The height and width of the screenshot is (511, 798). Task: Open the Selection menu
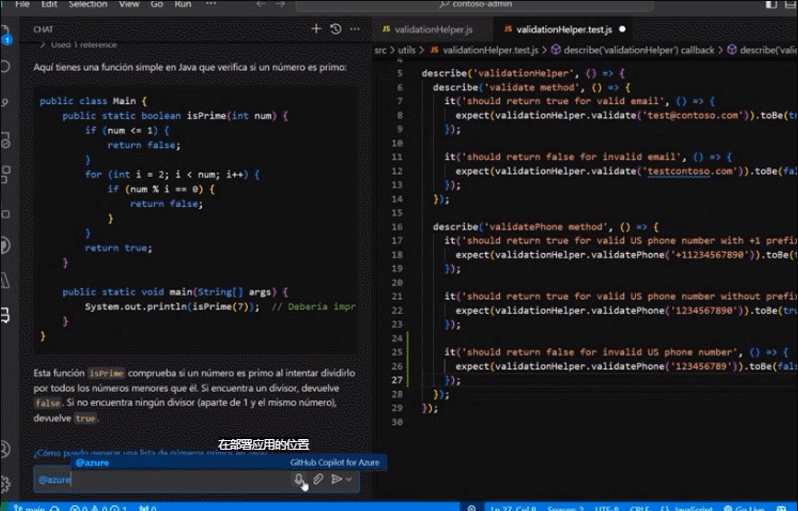click(88, 4)
